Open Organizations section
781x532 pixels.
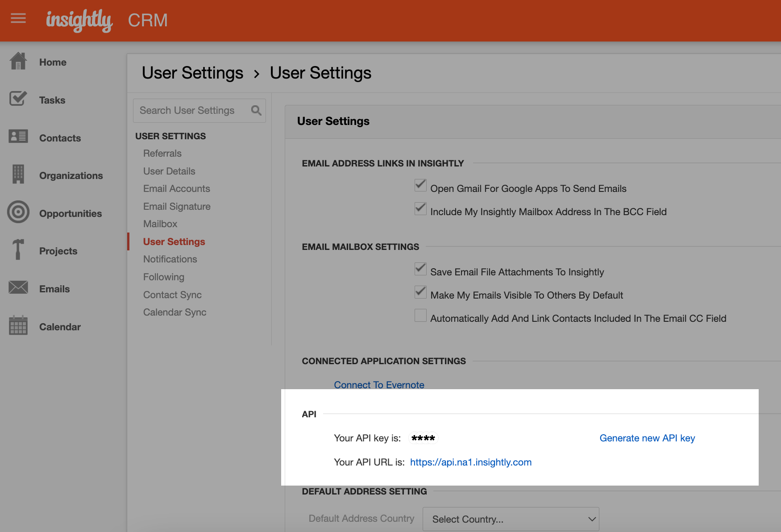pos(71,176)
